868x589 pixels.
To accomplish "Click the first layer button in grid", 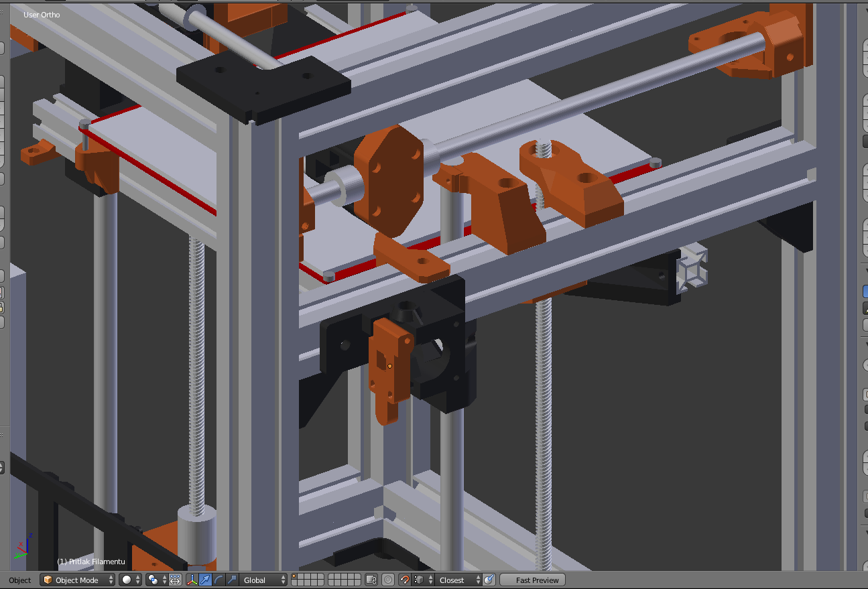I will coord(297,577).
